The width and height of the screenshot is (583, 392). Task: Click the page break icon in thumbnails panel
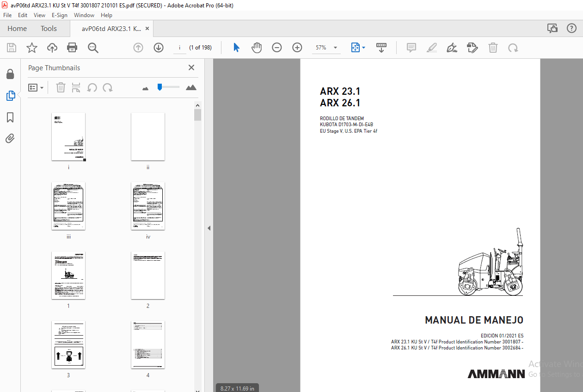(76, 87)
